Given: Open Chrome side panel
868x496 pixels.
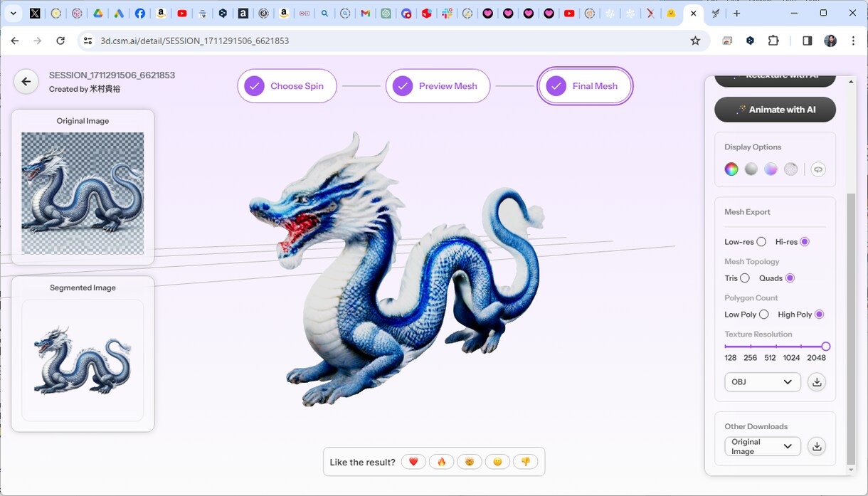Looking at the screenshot, I should pos(807,41).
